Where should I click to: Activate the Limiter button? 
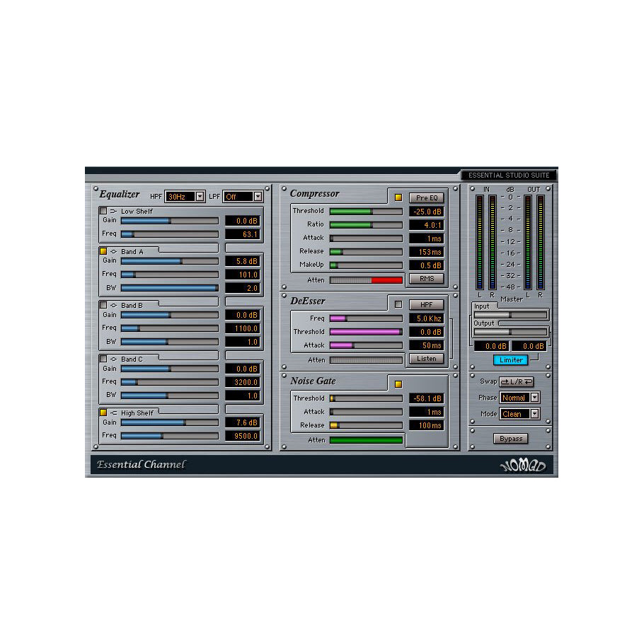click(511, 360)
